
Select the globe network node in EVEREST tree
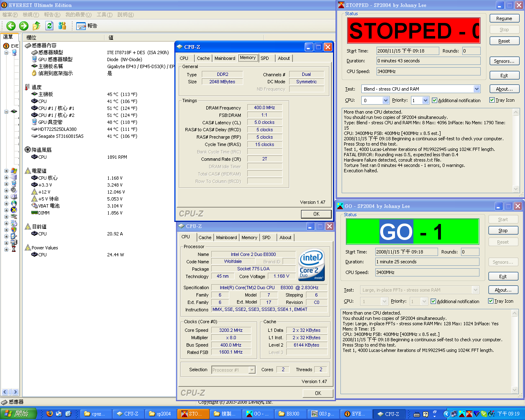click(x=14, y=204)
